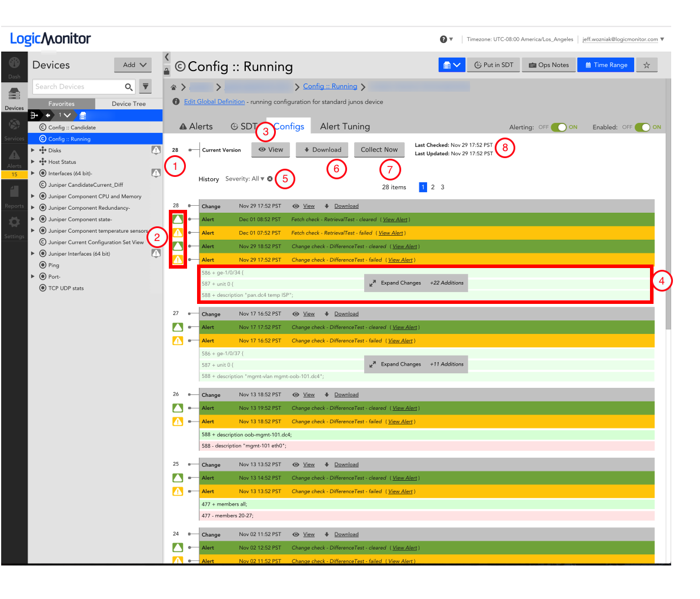Click the filter funnel icon beside search
This screenshot has width=700, height=599.
[x=145, y=87]
